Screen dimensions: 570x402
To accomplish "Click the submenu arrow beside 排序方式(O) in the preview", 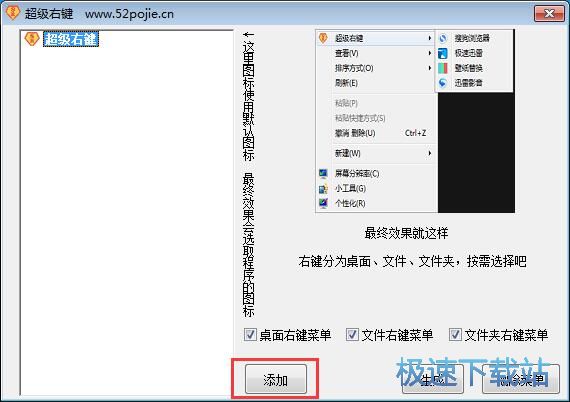I will click(x=430, y=68).
